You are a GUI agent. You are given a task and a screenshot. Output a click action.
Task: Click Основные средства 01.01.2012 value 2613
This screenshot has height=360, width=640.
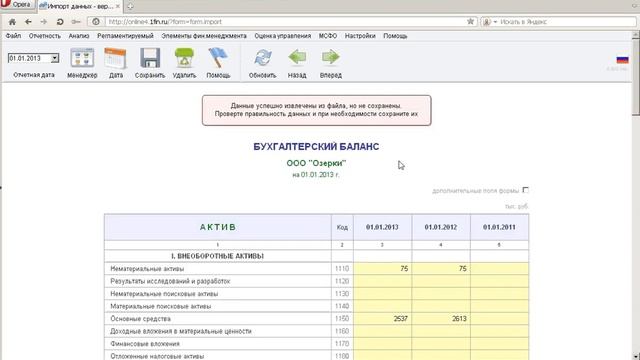point(459,319)
